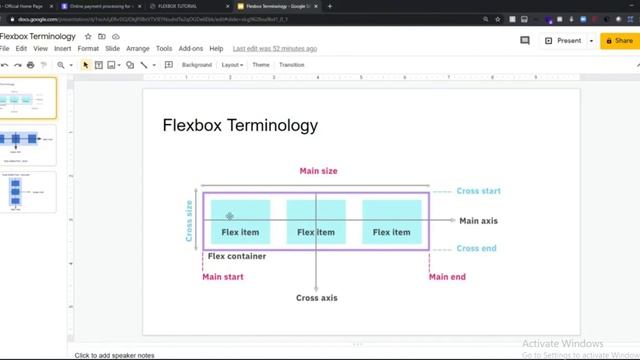Click the 'Main end' label
640x360 pixels.
pyautogui.click(x=447, y=277)
